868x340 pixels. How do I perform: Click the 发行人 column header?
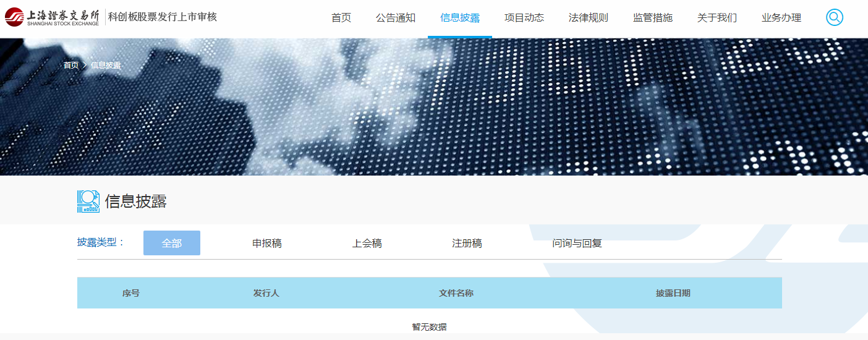[x=266, y=293]
